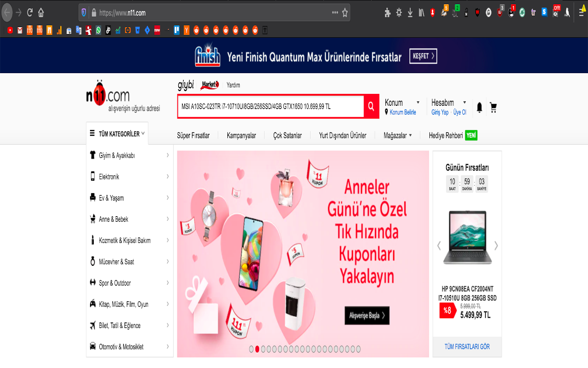The width and height of the screenshot is (588, 368).
Task: Open the page actions three-dot menu
Action: coord(335,13)
